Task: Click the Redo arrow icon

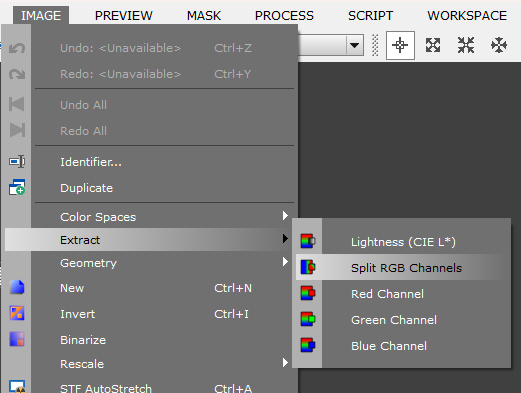Action: pyautogui.click(x=17, y=74)
